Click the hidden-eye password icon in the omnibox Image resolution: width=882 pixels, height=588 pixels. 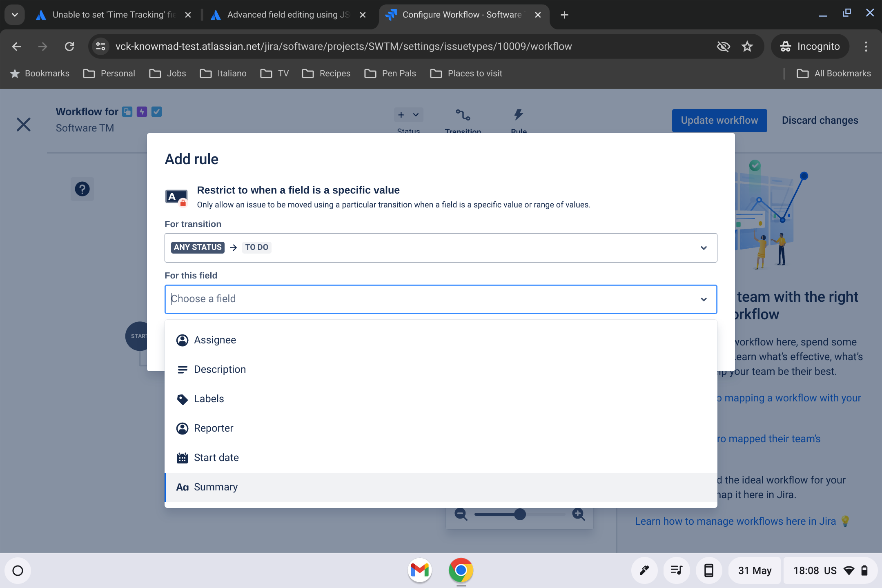(724, 46)
